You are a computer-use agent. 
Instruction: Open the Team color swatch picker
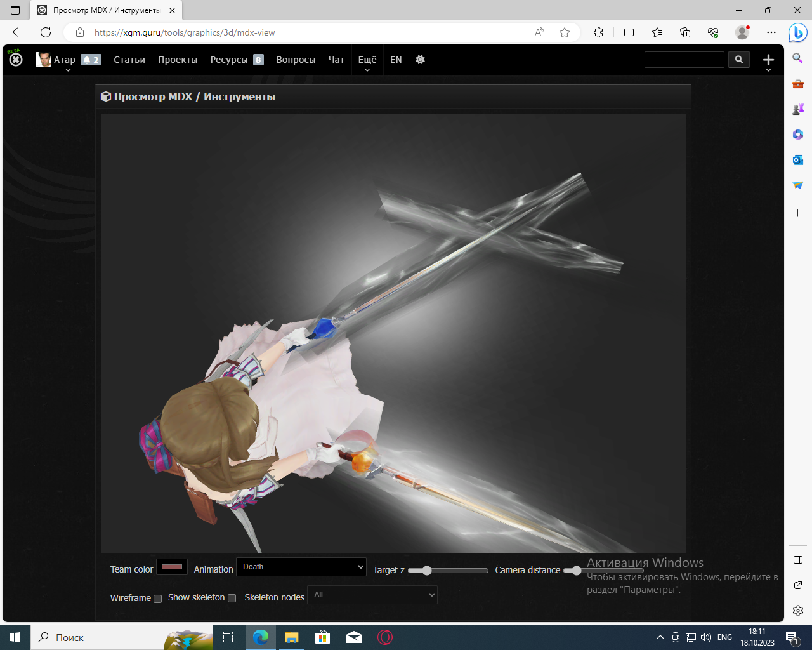172,567
